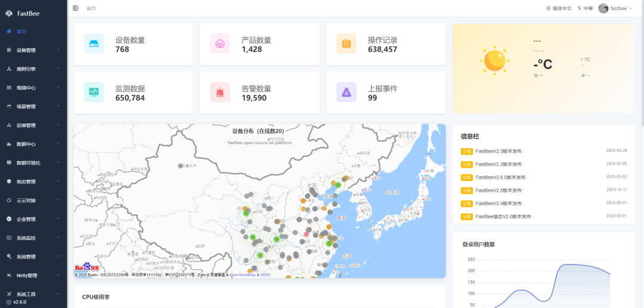Screen dimensions: 644x308
Task: Click the 告警数量 red alarm icon
Action: tap(220, 92)
